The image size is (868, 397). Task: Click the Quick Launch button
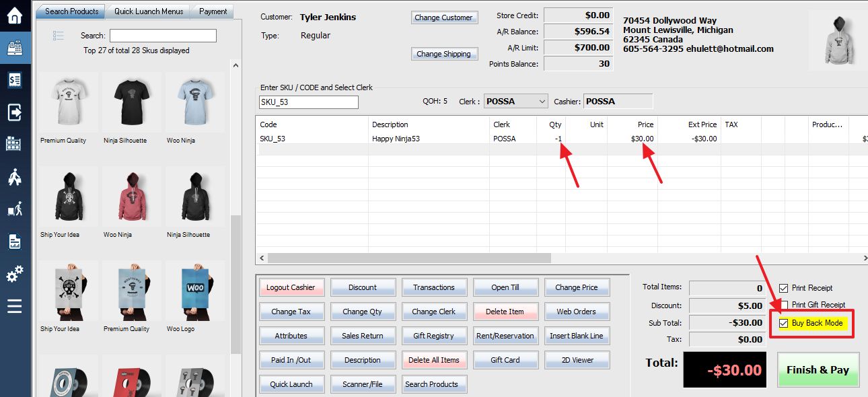tap(291, 384)
